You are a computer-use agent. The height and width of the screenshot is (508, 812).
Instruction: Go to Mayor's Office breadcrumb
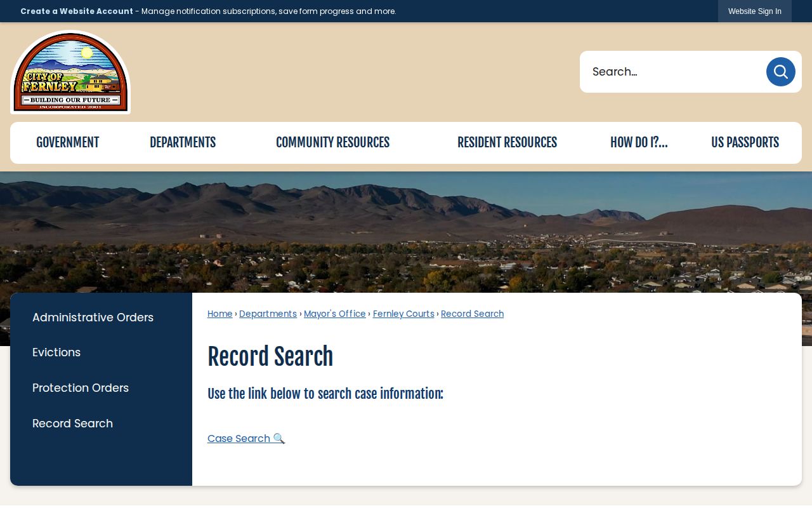[335, 314]
